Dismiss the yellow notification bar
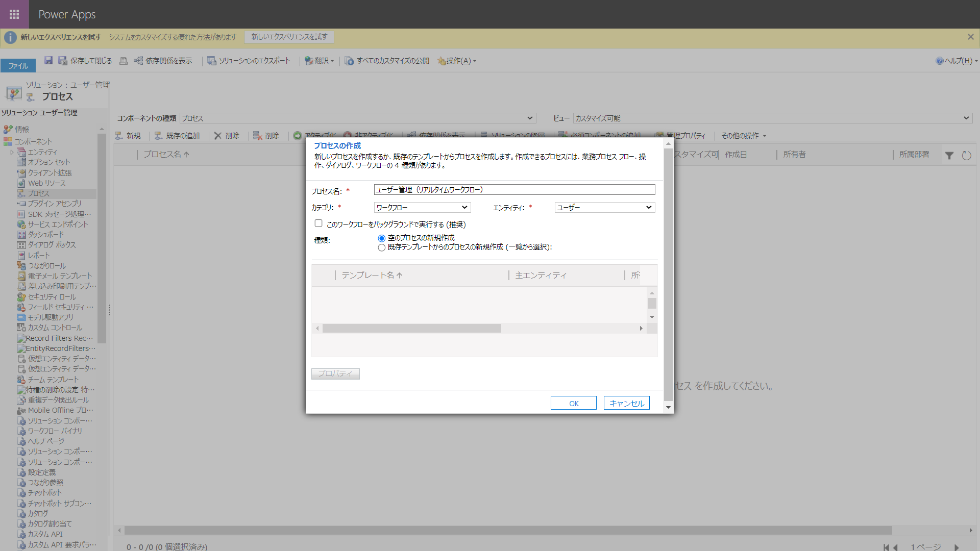Screen dimensions: 980x551 point(970,37)
